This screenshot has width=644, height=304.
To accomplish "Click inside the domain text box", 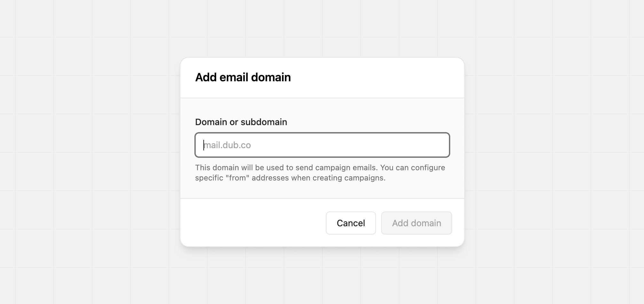I will click(x=322, y=145).
